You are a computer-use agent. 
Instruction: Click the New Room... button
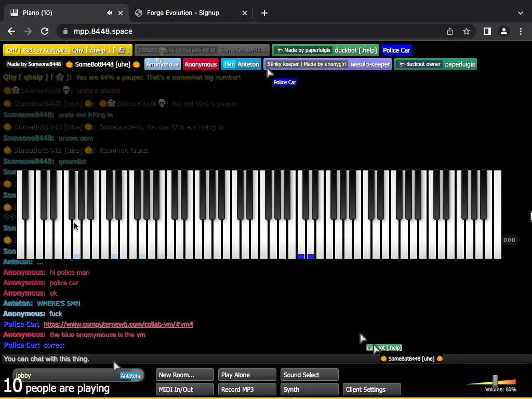185,375
